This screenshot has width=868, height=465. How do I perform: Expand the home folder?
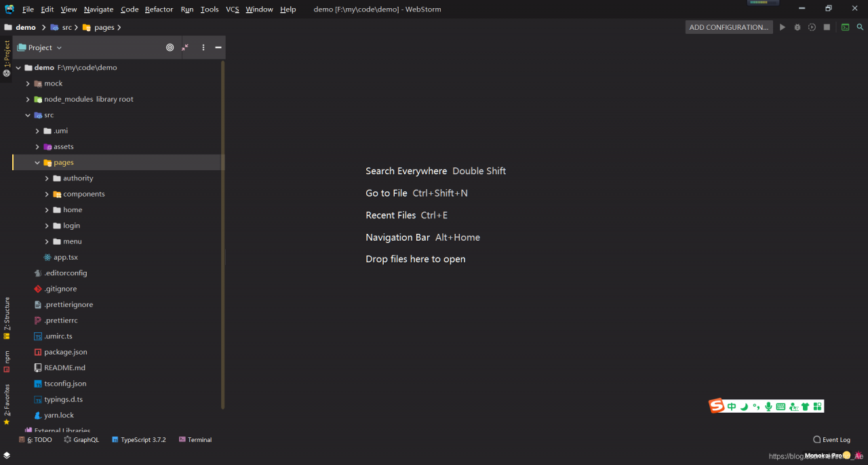pyautogui.click(x=47, y=210)
